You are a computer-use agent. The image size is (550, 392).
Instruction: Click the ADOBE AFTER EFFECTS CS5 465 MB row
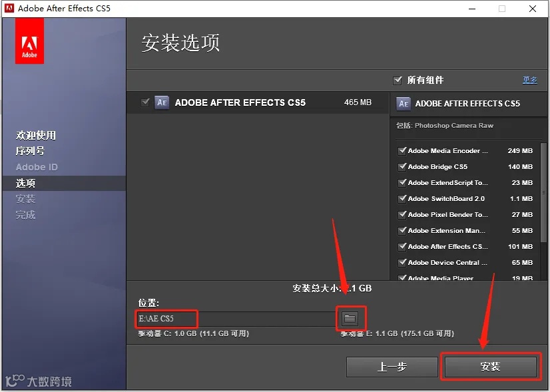tap(258, 102)
